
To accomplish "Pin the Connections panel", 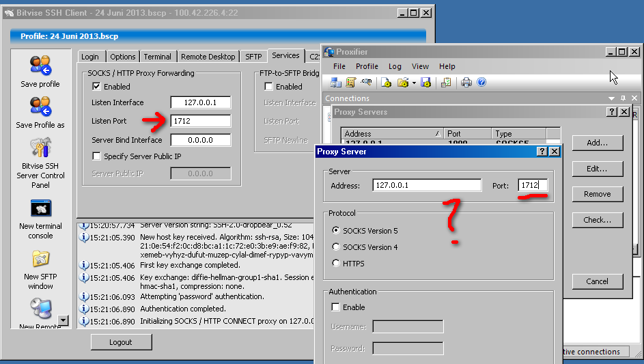I will 623,98.
